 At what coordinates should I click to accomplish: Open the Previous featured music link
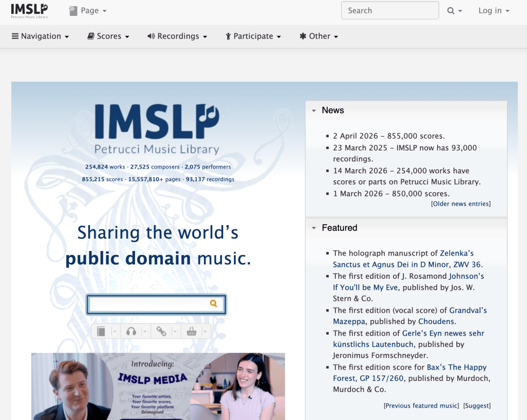click(421, 406)
